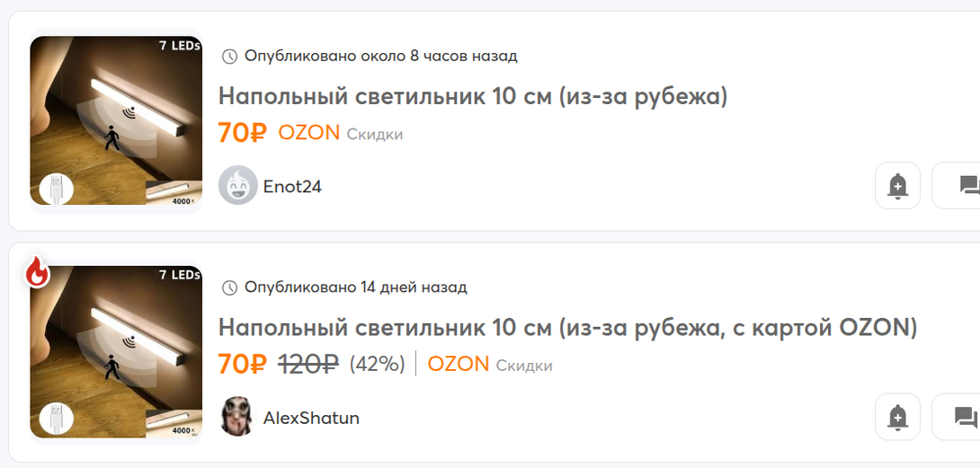Open the Enot24 username profile
The height and width of the screenshot is (468, 980).
[x=292, y=187]
